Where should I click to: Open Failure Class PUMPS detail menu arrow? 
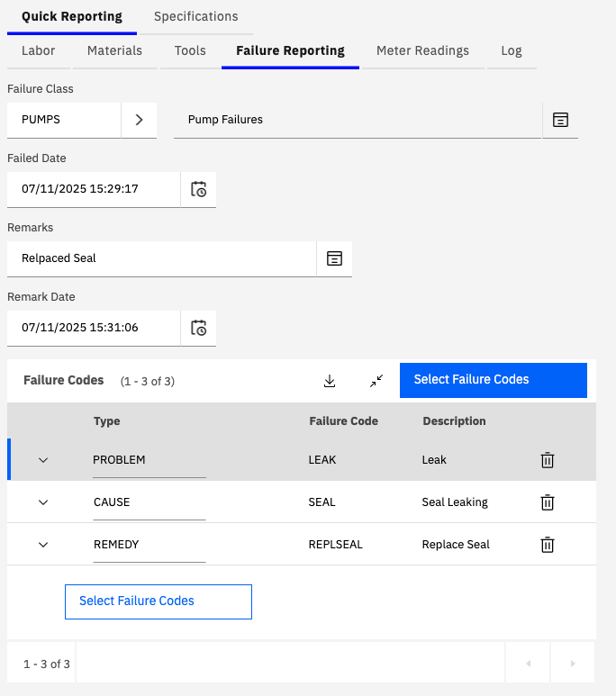pyautogui.click(x=139, y=120)
